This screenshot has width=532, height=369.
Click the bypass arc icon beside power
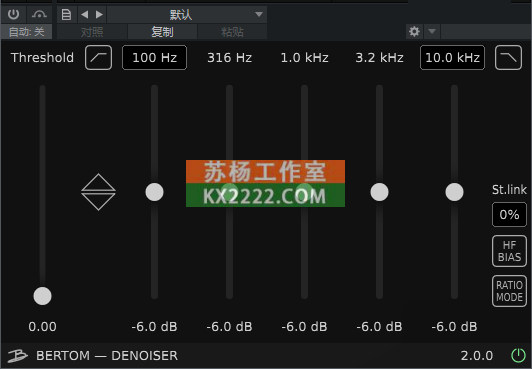pos(39,15)
